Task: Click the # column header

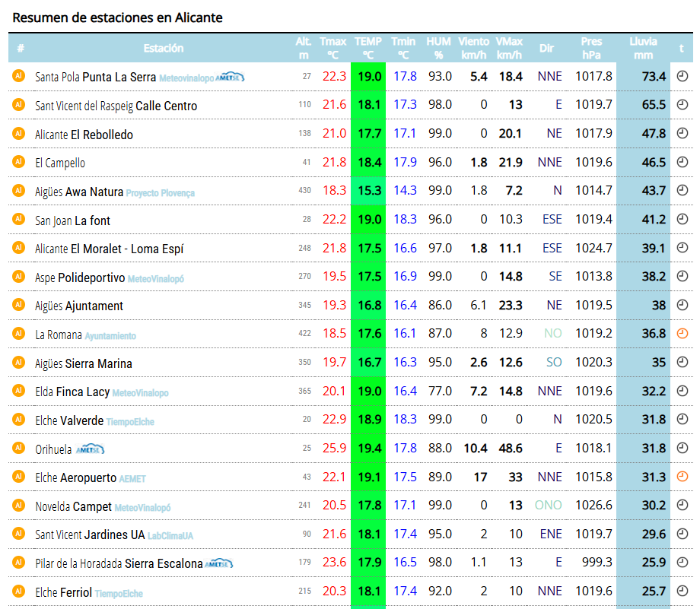Action: coord(21,48)
